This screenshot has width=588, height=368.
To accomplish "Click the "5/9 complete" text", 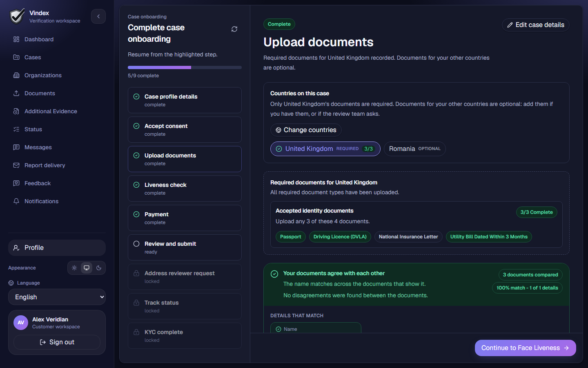I will (143, 76).
